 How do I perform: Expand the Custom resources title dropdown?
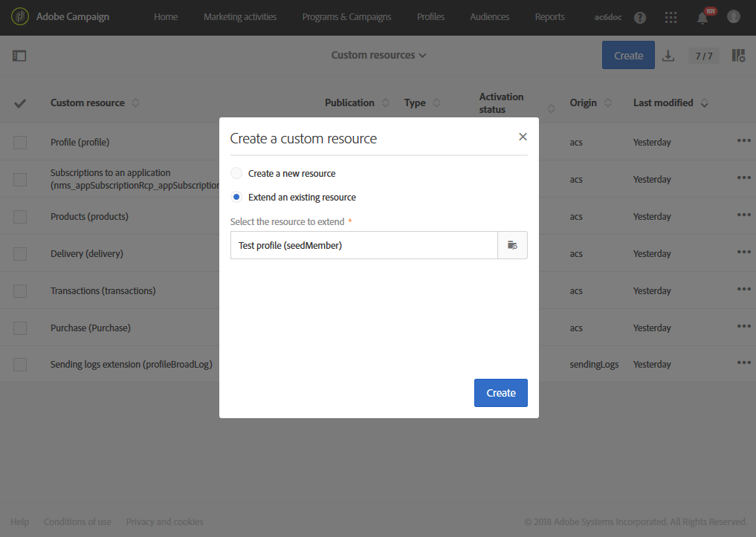click(x=378, y=55)
